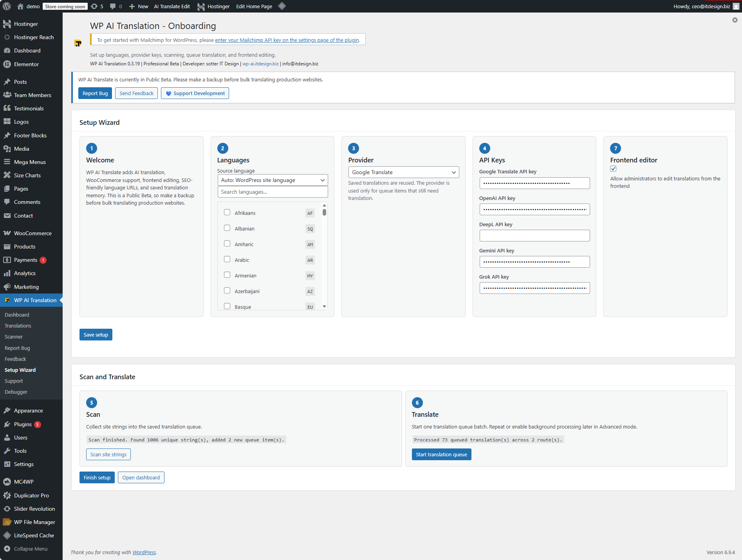Open Posts via its pin icon
This screenshot has width=742, height=560.
coord(7,82)
